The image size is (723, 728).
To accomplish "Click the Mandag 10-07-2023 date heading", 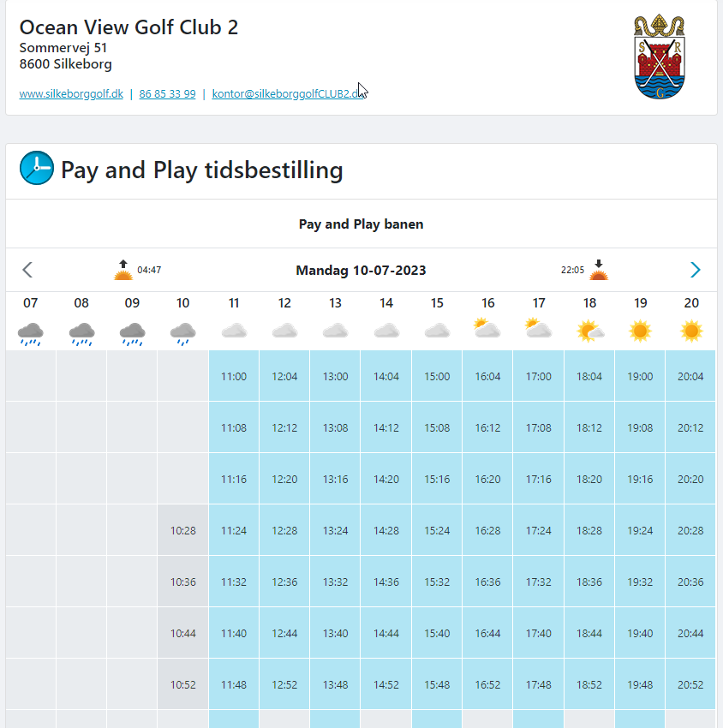I will [361, 271].
